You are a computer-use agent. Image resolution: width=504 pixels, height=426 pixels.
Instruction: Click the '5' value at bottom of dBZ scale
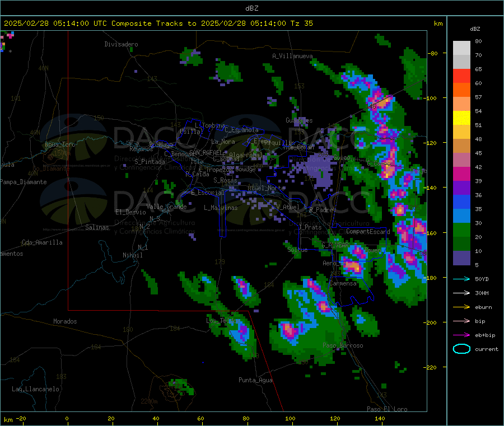[x=477, y=265]
